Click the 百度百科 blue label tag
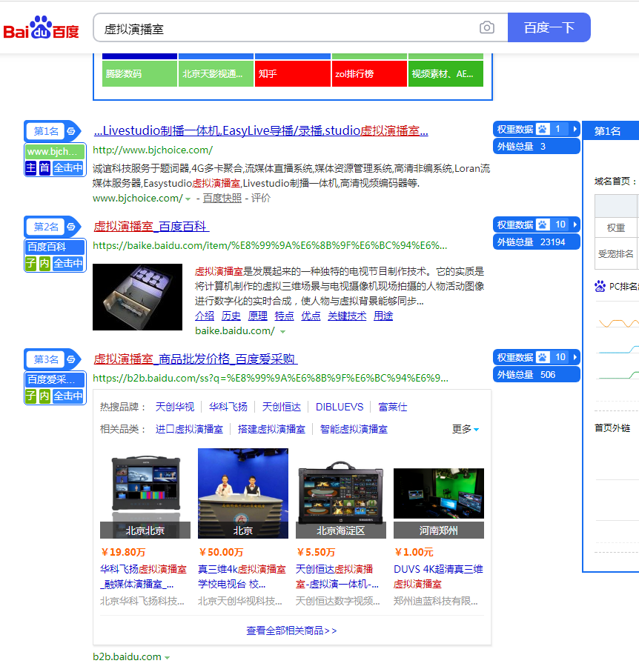The image size is (639, 672). pos(55,247)
